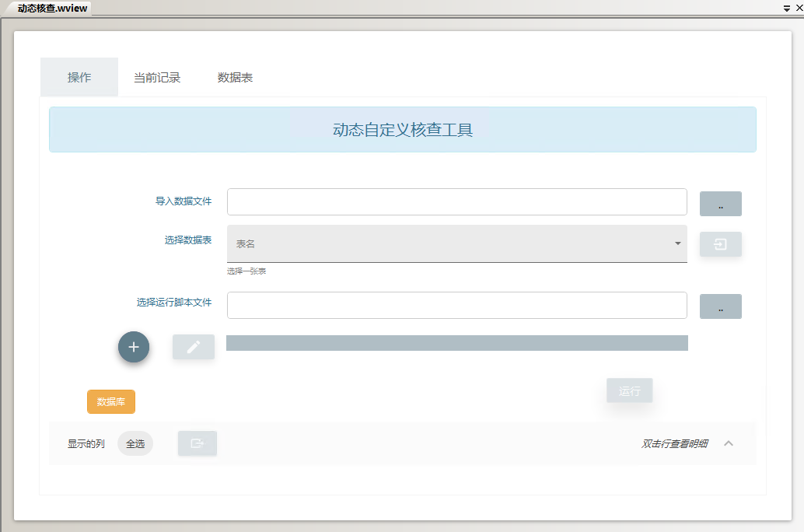This screenshot has height=532, width=804.
Task: Click the export icon next to 全选
Action: point(198,443)
